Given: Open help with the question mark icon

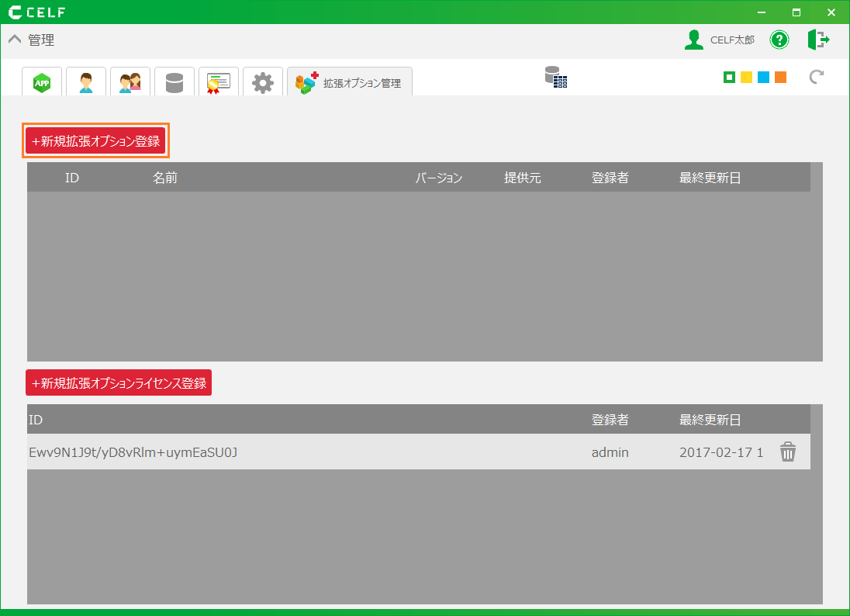Looking at the screenshot, I should click(x=779, y=40).
